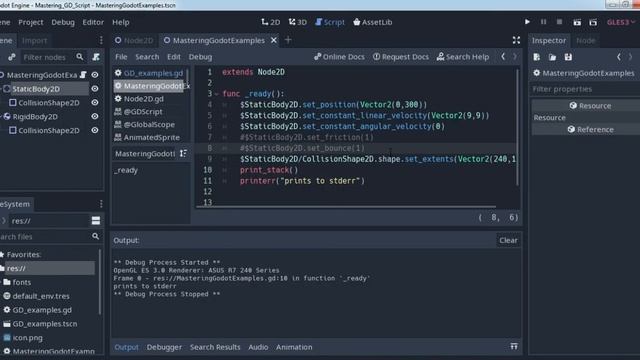Click Request Docs
Image resolution: width=640 pixels, height=360 pixels.
click(401, 57)
